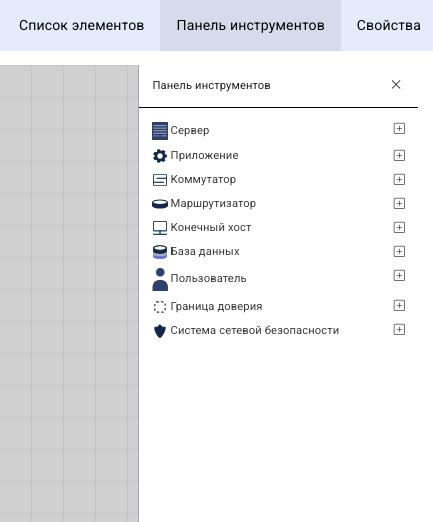Click the База данных database icon

[160, 252]
